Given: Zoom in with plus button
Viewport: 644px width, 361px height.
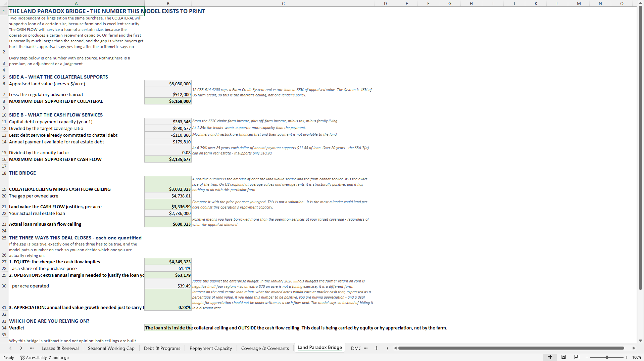Looking at the screenshot, I should [x=626, y=357].
